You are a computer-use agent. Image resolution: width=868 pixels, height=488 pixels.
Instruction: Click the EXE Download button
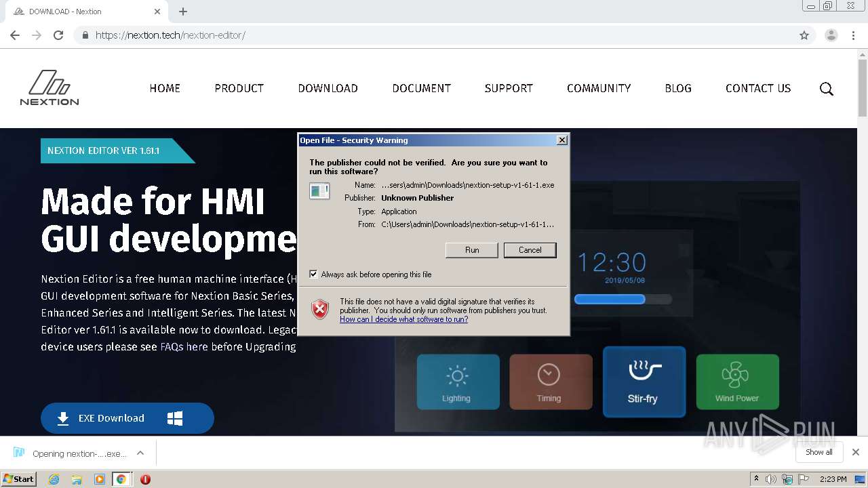pyautogui.click(x=127, y=418)
